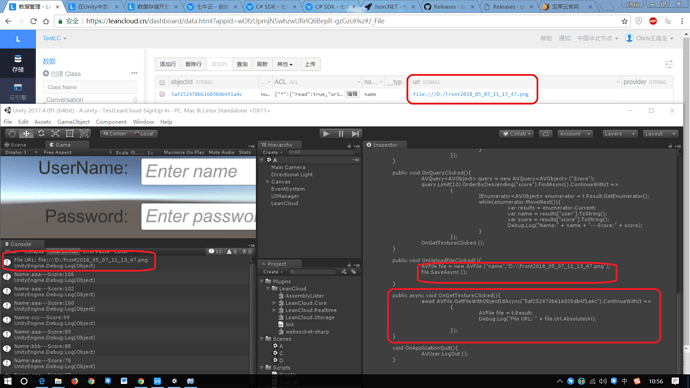
Task: Toggle Maximize On Play in Game view
Action: click(x=184, y=152)
